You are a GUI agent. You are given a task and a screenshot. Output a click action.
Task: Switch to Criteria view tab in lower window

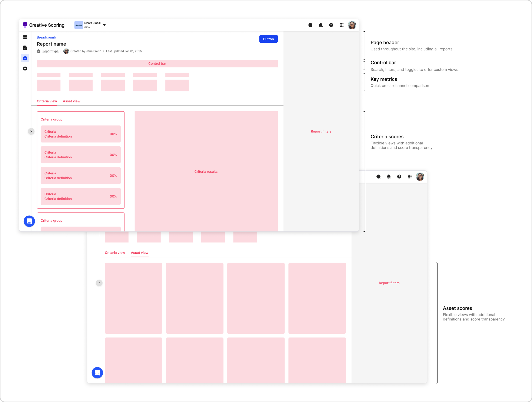[x=115, y=253]
